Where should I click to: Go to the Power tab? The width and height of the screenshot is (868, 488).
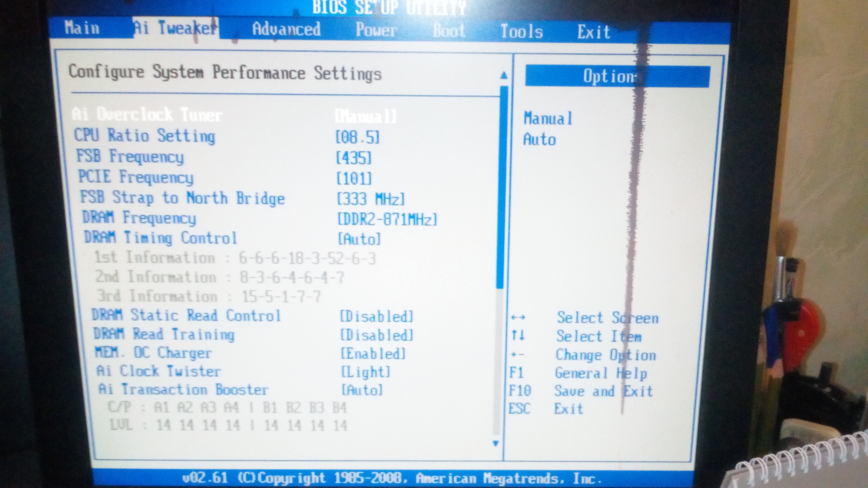(x=376, y=30)
